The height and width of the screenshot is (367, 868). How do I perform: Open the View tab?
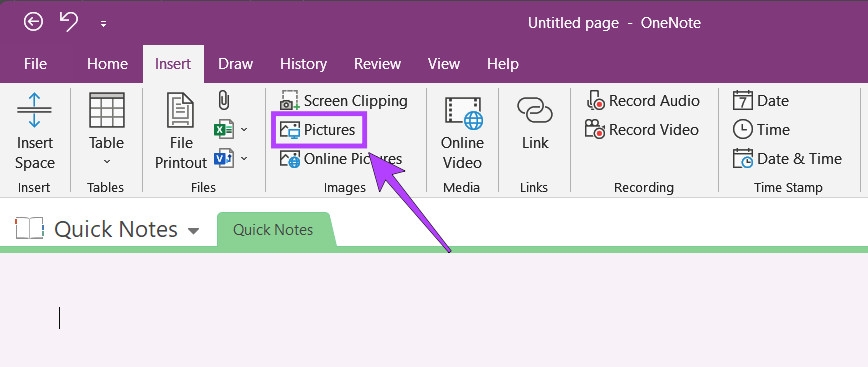click(x=444, y=64)
